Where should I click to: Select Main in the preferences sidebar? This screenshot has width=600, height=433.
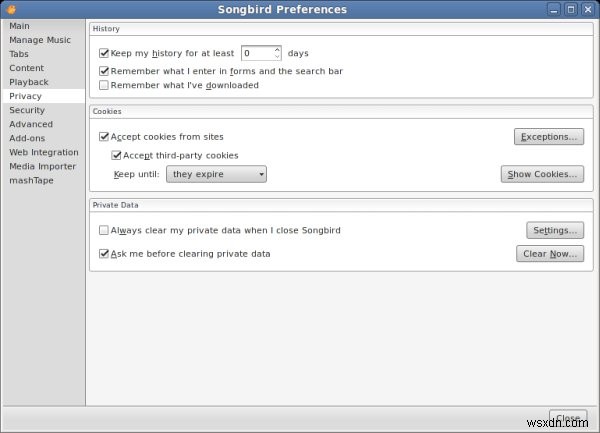pyautogui.click(x=20, y=26)
